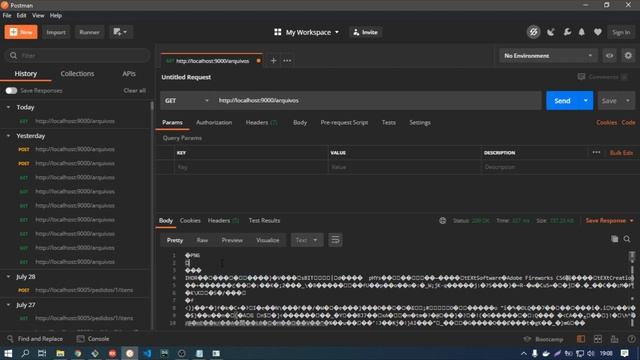Switch to the Collections sidebar tab
This screenshot has width=640, height=360.
pyautogui.click(x=77, y=73)
